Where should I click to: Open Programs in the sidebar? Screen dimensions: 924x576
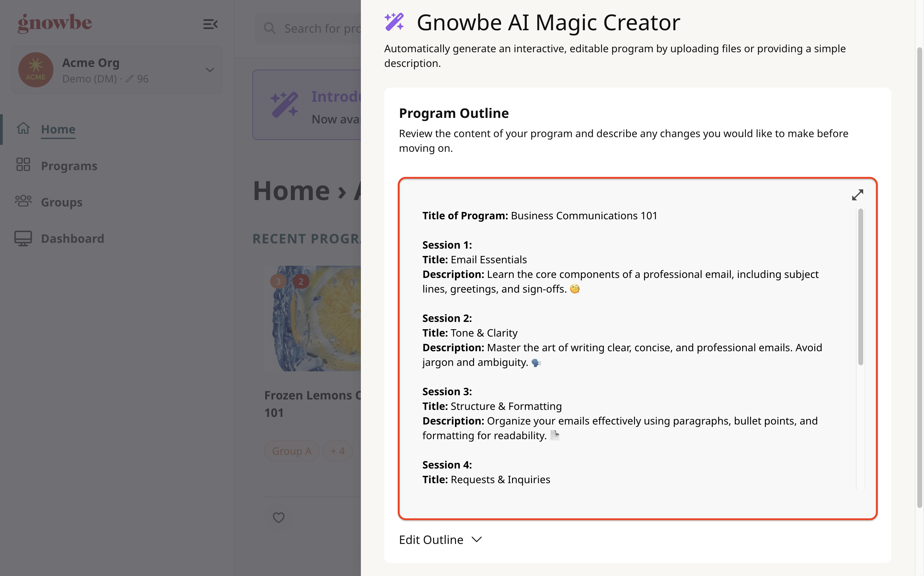click(x=69, y=166)
